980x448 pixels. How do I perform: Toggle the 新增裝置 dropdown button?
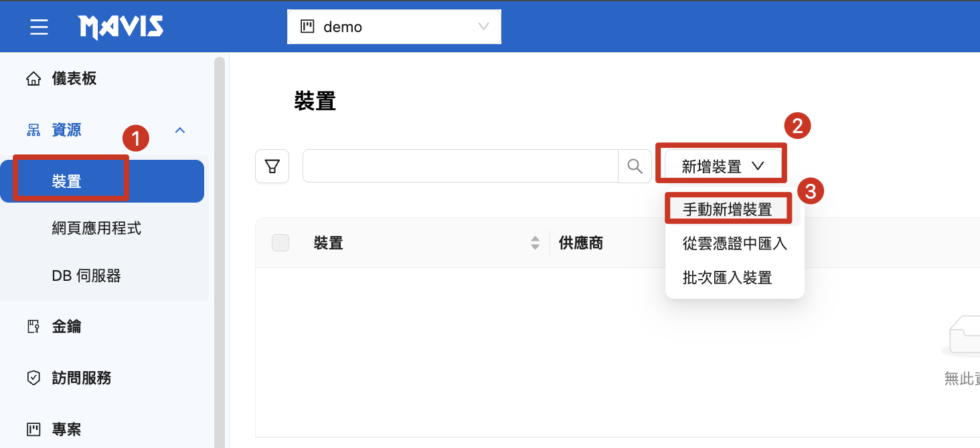722,166
